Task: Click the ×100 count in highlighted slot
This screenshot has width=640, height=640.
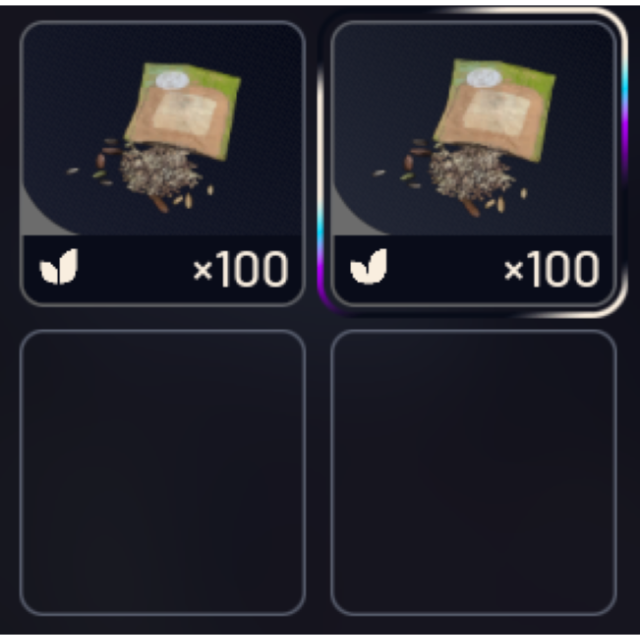Action: pos(552,269)
